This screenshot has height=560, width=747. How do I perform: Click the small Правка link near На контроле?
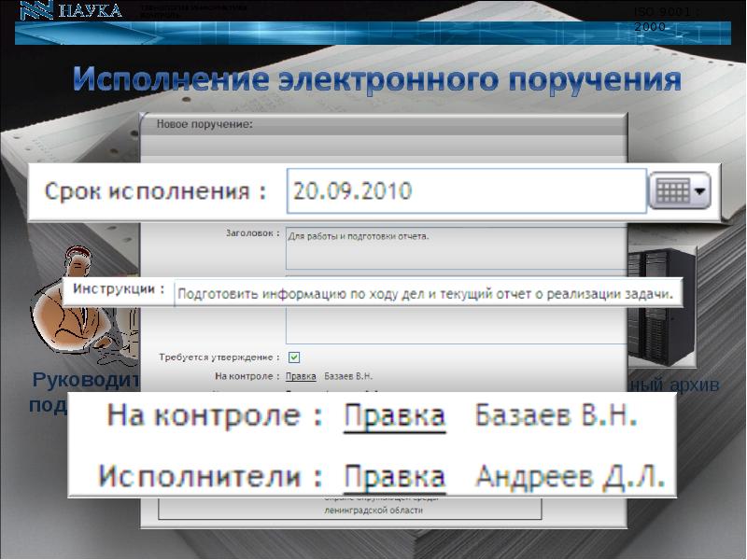pyautogui.click(x=301, y=376)
